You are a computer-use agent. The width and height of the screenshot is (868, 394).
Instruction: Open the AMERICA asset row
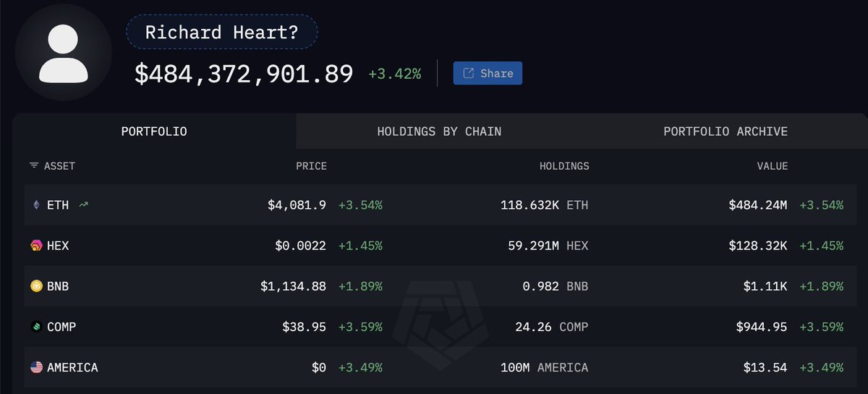pyautogui.click(x=72, y=367)
